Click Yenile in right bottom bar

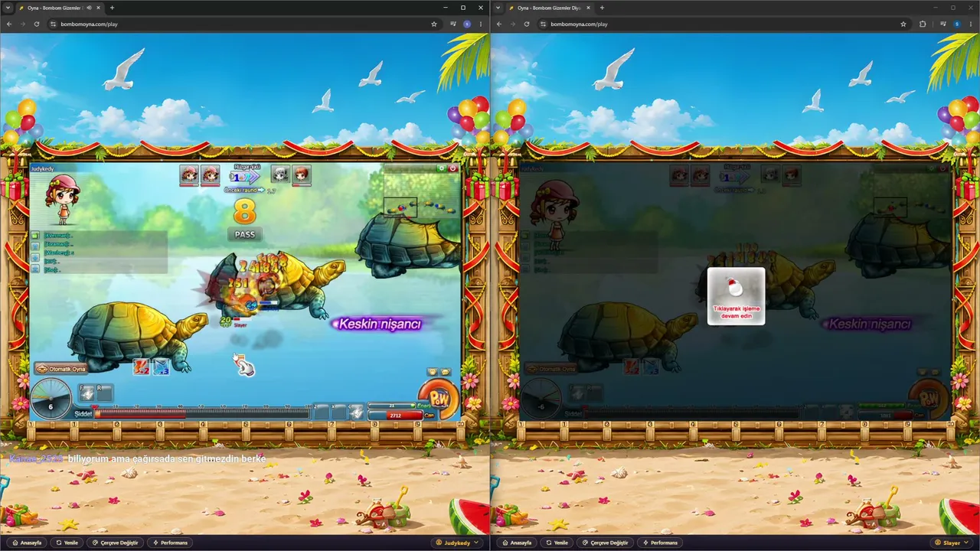[557, 543]
